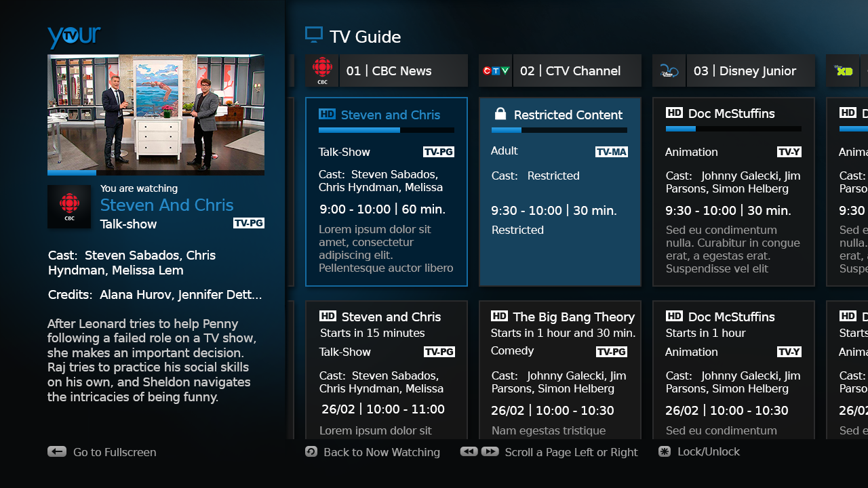Click TV-MA rating badge on Restricted Content
The height and width of the screenshot is (488, 868).
(x=612, y=152)
